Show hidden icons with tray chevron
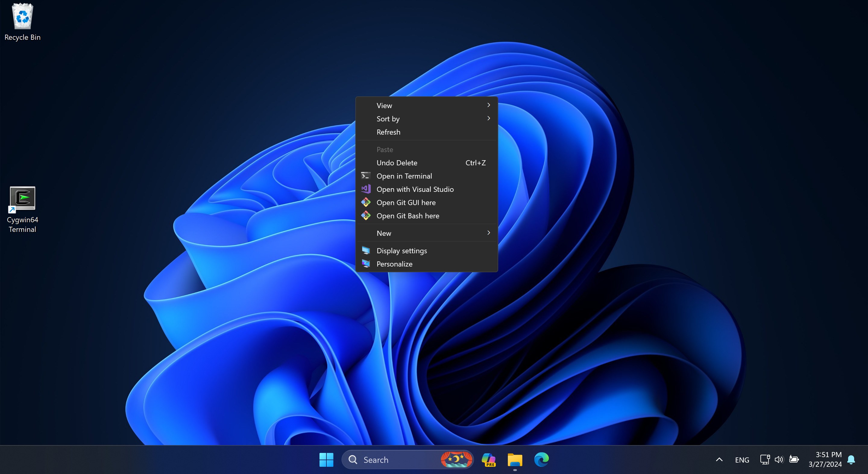Image resolution: width=868 pixels, height=474 pixels. point(719,460)
